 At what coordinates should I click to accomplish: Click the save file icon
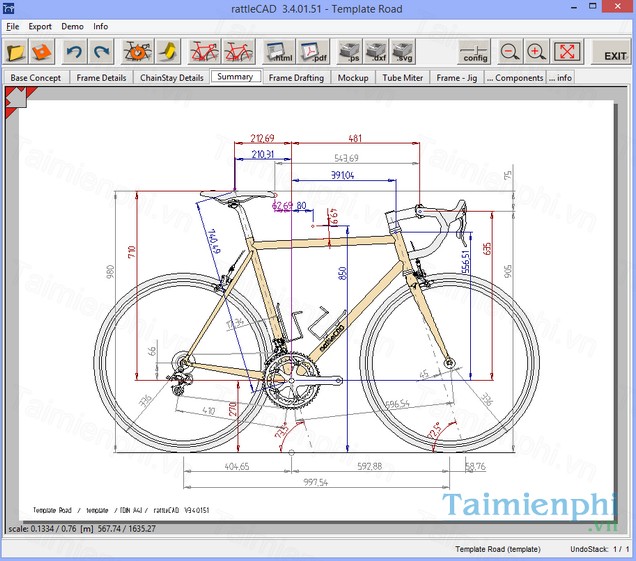tap(42, 51)
